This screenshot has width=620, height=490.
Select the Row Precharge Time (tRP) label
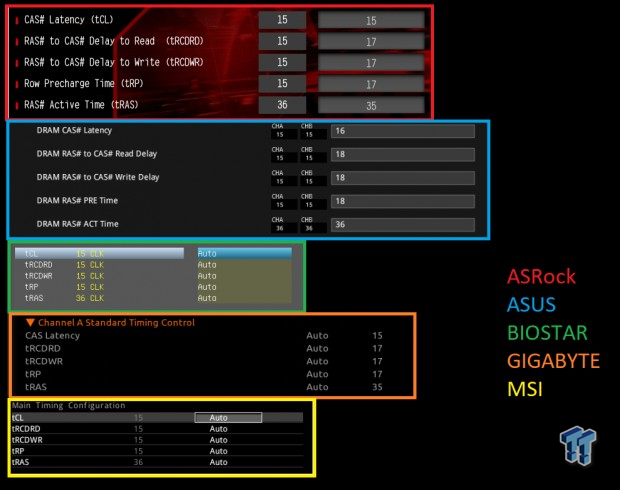point(83,84)
